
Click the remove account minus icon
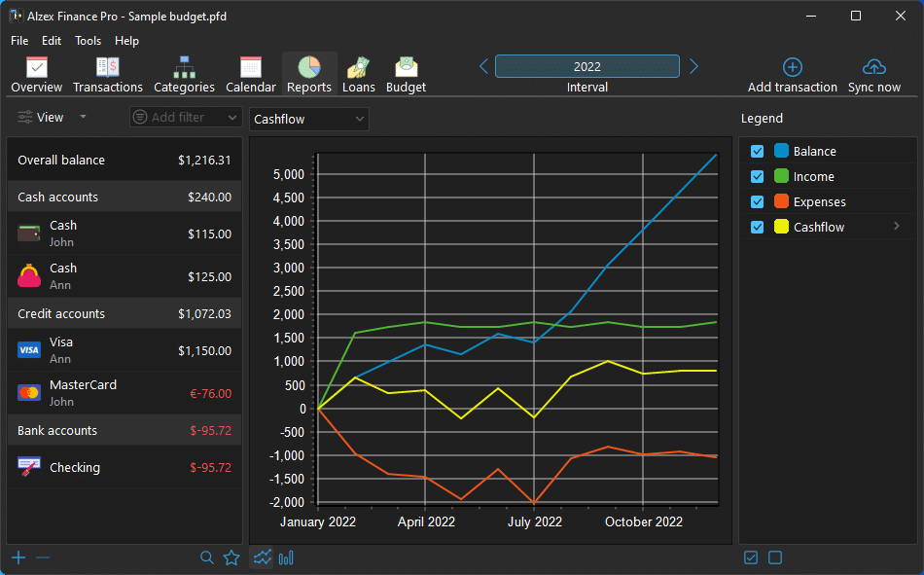(43, 557)
